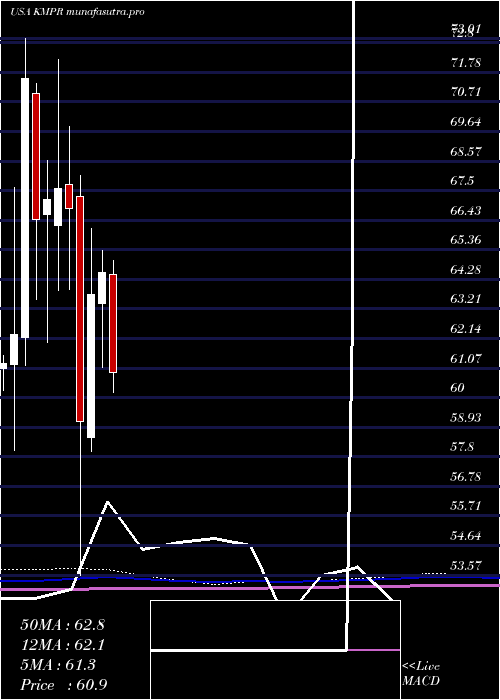
Task: Click the 12MA : 62.1 readout
Action: pos(62,645)
